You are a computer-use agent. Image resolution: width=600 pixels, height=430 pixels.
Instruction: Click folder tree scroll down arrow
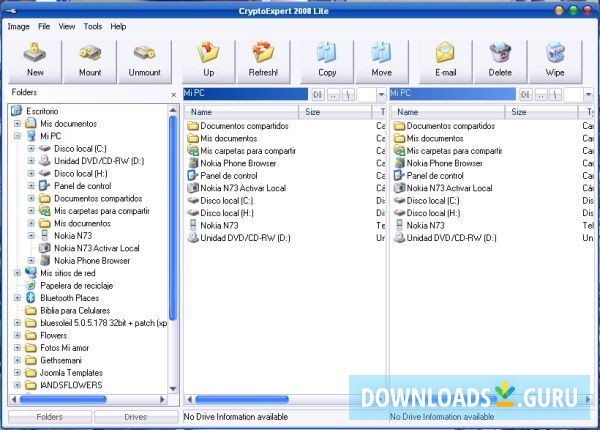173,389
